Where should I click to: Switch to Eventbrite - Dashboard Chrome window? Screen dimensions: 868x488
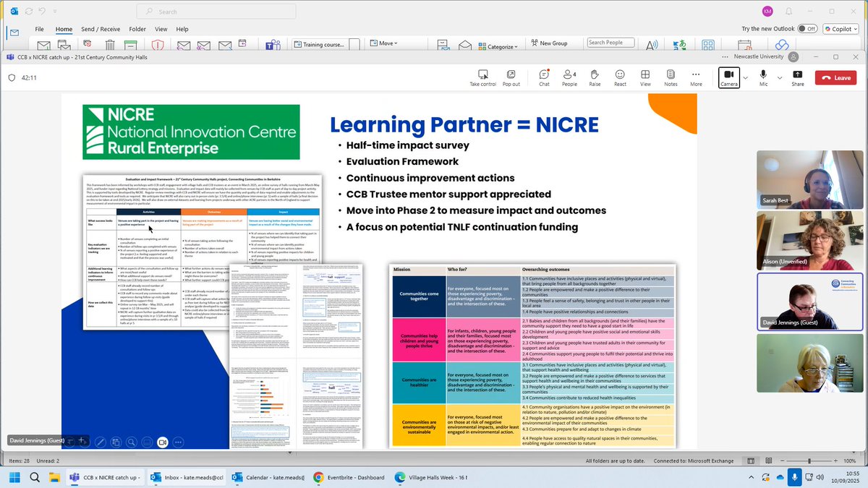point(349,477)
